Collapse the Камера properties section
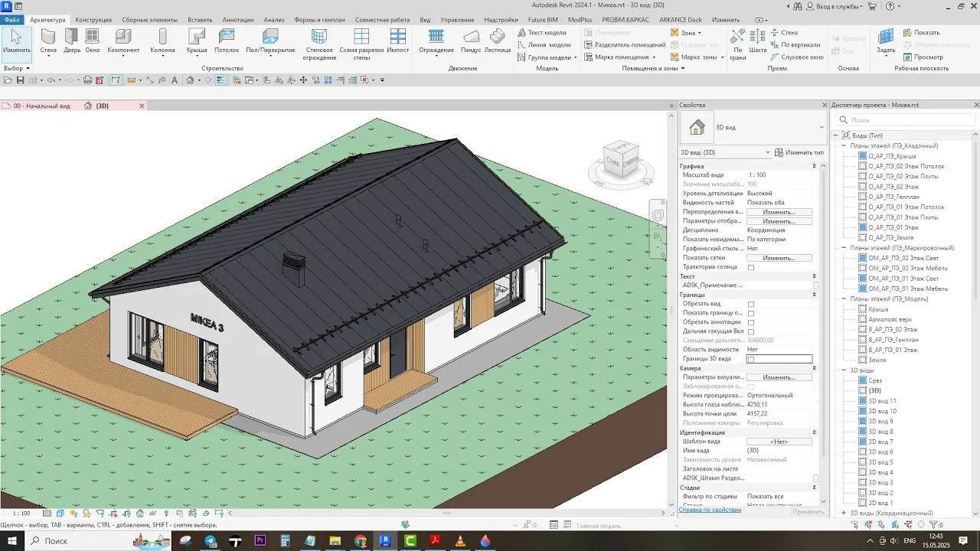The height and width of the screenshot is (551, 980). [x=814, y=369]
